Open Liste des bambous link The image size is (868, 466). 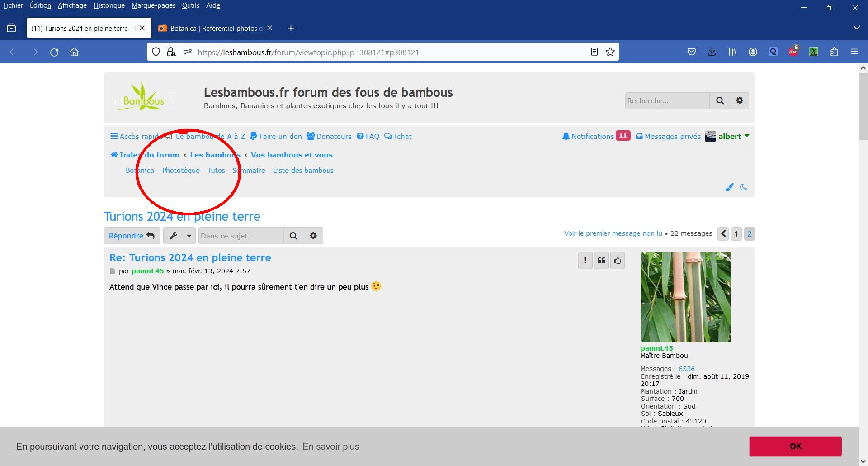(x=303, y=170)
